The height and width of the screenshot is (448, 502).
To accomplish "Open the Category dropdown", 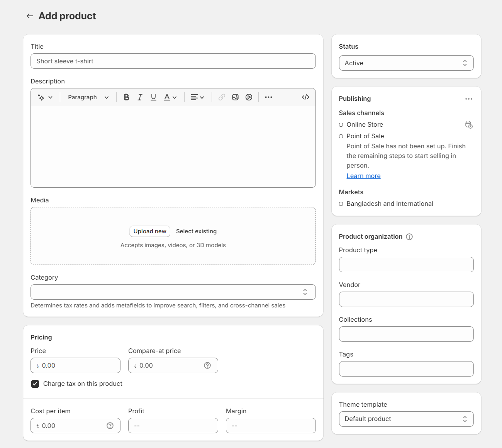I will click(173, 292).
